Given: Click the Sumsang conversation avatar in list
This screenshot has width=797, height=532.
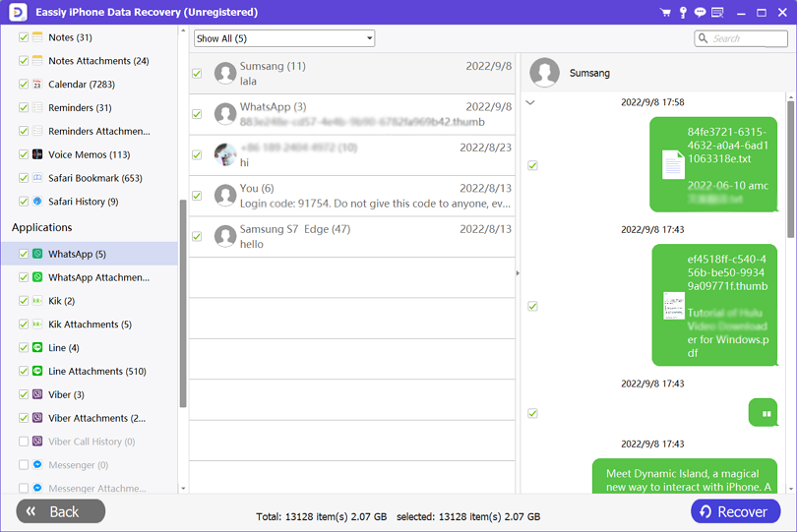Looking at the screenshot, I should [225, 73].
